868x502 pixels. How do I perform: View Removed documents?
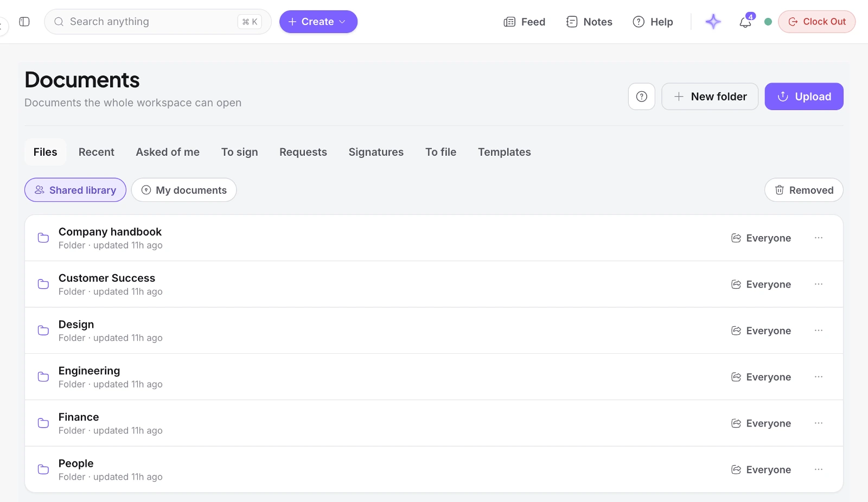804,190
